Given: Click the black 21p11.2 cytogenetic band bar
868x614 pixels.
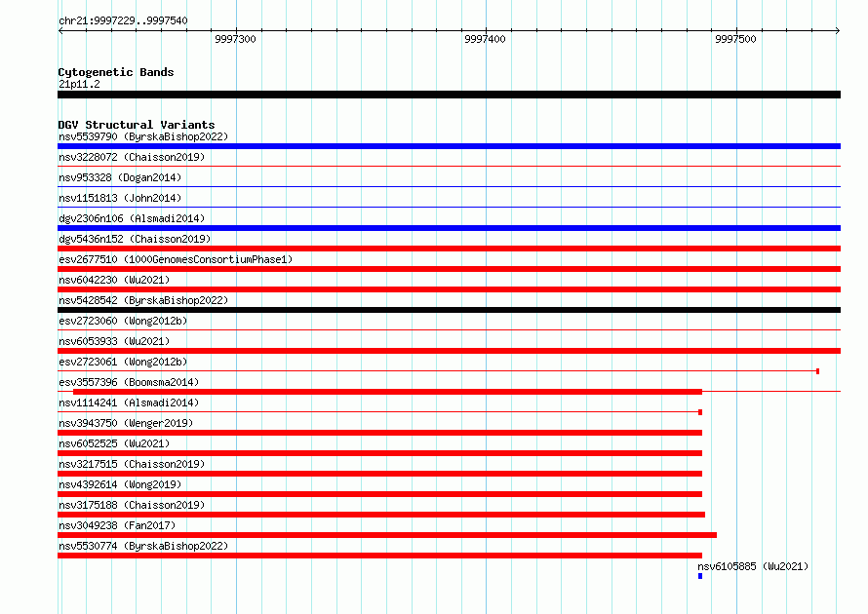Looking at the screenshot, I should click(x=449, y=95).
